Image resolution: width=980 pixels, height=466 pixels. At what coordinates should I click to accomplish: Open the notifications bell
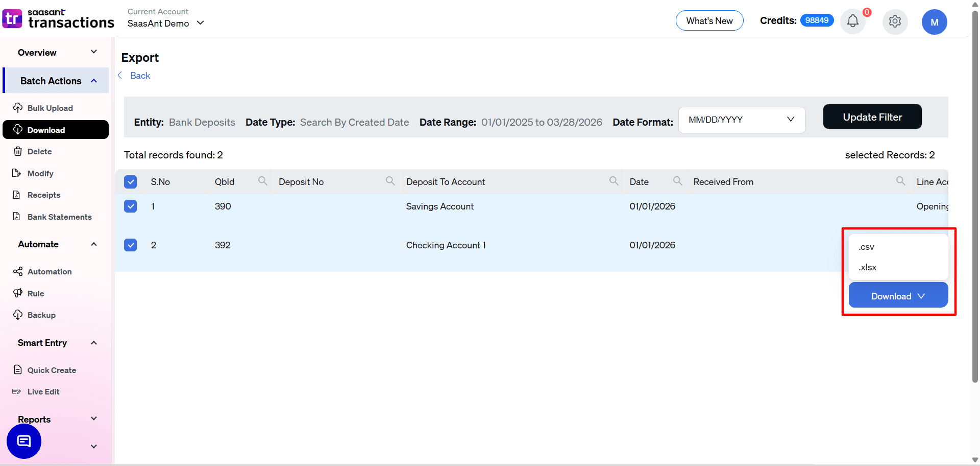pyautogui.click(x=852, y=21)
